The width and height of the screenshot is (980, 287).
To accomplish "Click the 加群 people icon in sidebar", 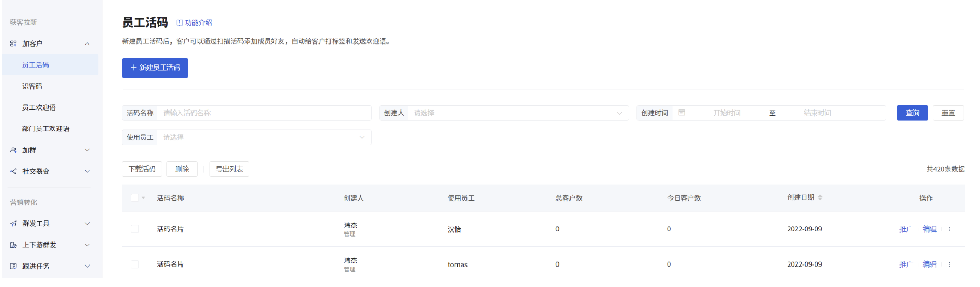I will 13,150.
